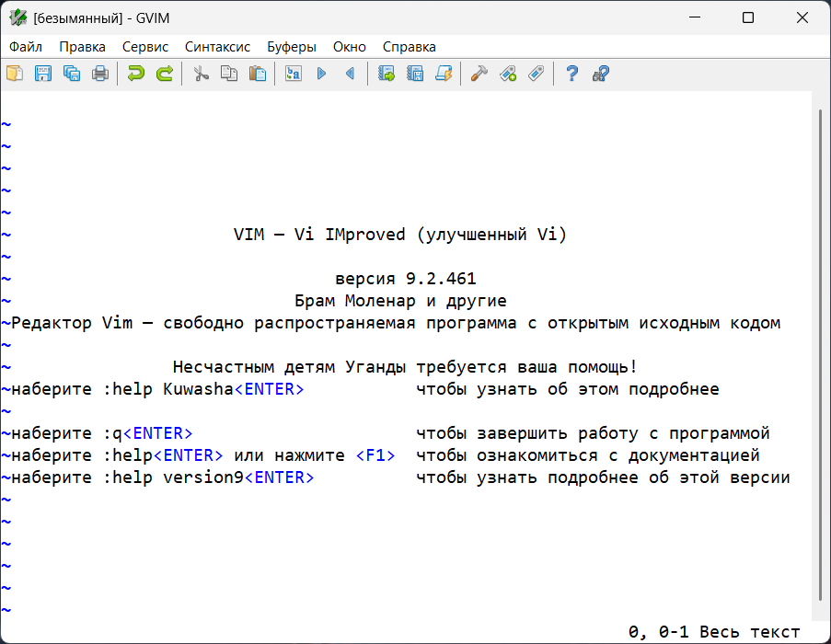Click the ':q<ENTER>' quit command text
831x644 pixels.
point(148,433)
